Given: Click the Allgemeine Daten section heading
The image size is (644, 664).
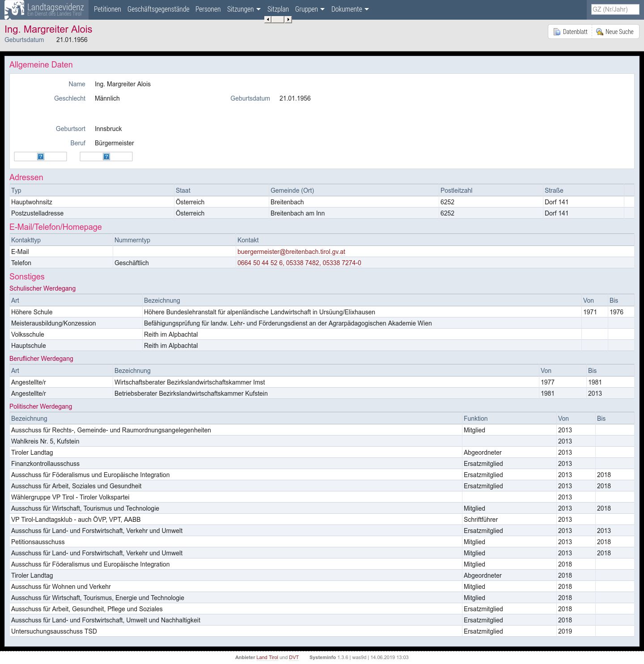Looking at the screenshot, I should (x=41, y=65).
